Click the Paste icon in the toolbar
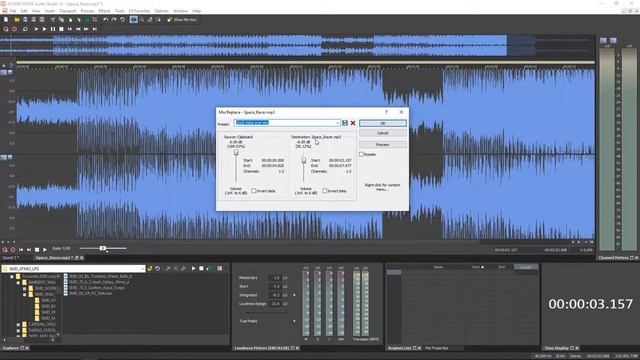640x360 pixels. tap(70, 20)
